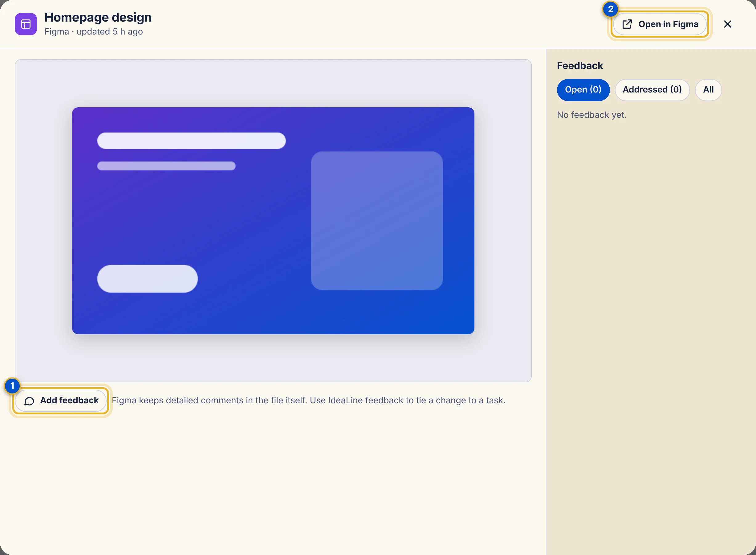The image size is (756, 555).
Task: Close the Homepage design dialog
Action: [727, 24]
